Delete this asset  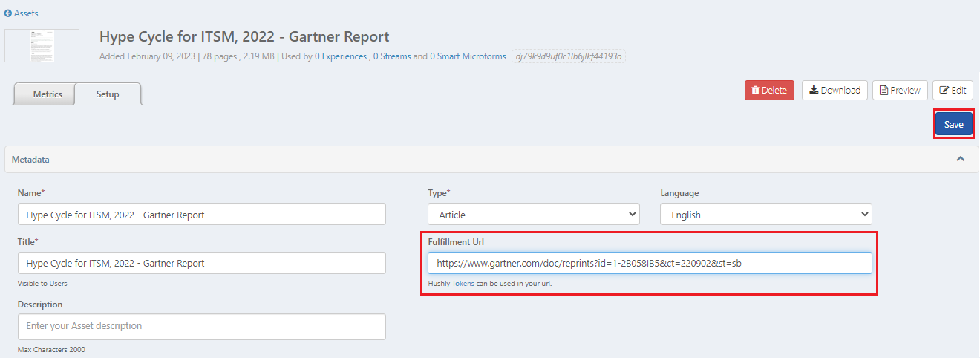pos(769,90)
